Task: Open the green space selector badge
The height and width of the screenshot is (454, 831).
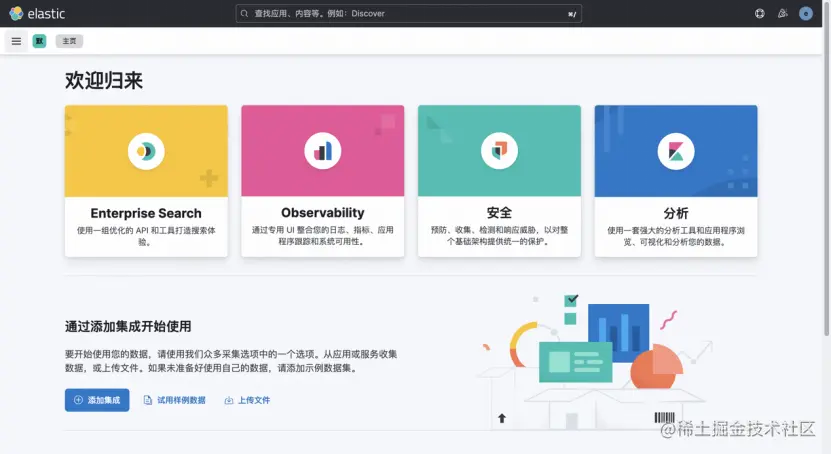Action: click(39, 41)
